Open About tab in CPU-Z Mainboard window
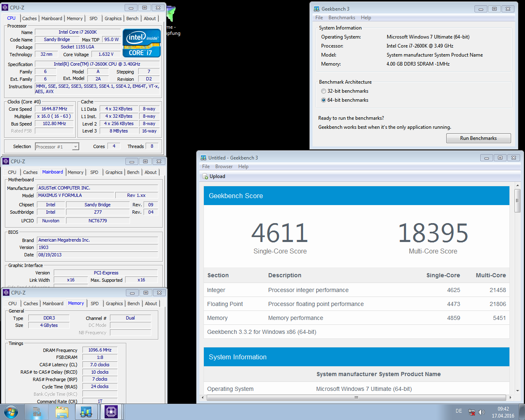525x420 pixels. (151, 172)
